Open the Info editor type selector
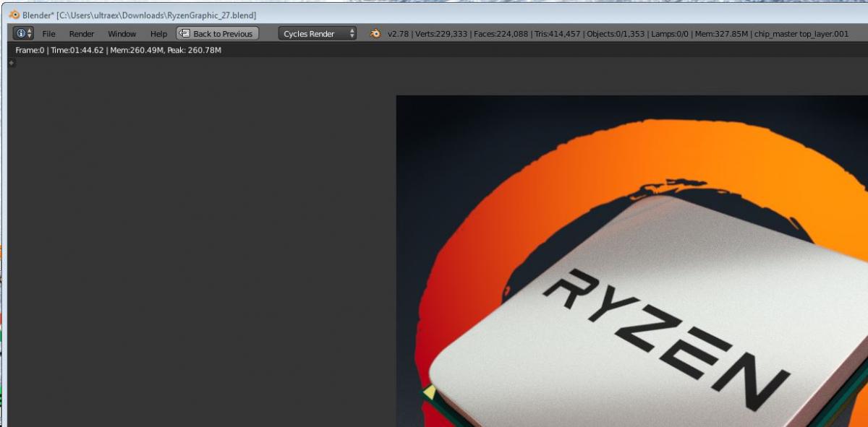Image resolution: width=868 pixels, height=427 pixels. (23, 33)
